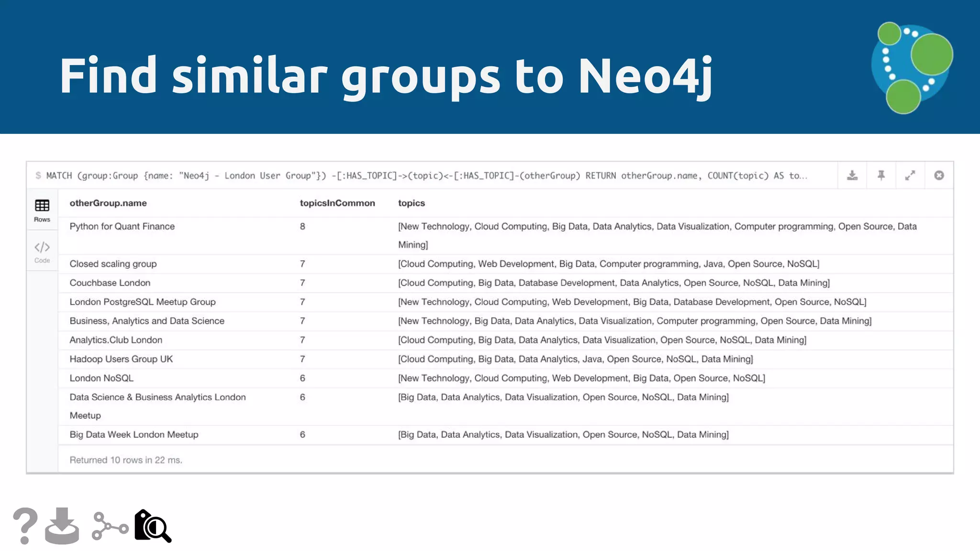Click the Neo4j logo
This screenshot has width=980, height=551.
pyautogui.click(x=912, y=67)
